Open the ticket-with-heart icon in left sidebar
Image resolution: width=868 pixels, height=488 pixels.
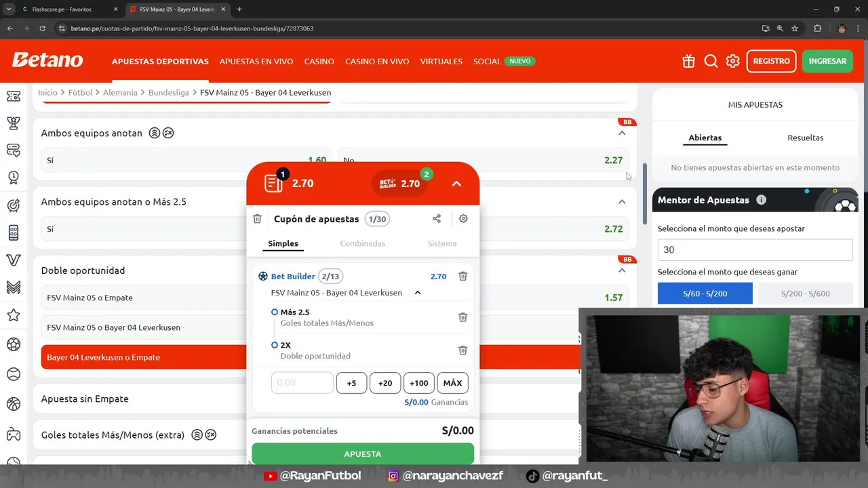point(13,150)
